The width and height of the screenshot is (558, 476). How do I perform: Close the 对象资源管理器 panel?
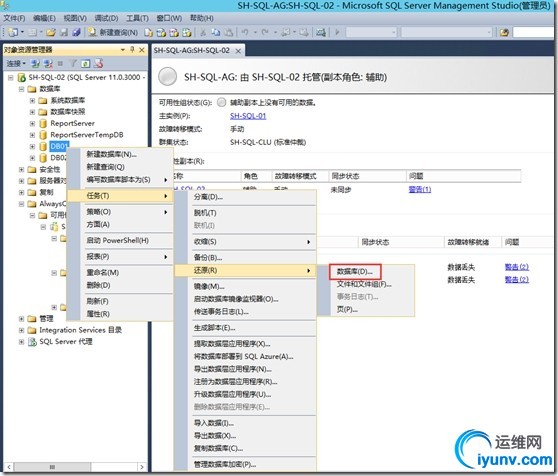[142, 50]
